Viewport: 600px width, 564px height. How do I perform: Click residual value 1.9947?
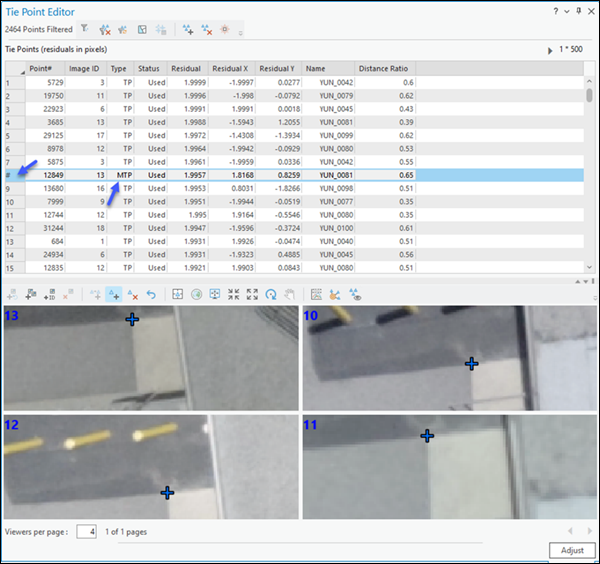(x=188, y=228)
